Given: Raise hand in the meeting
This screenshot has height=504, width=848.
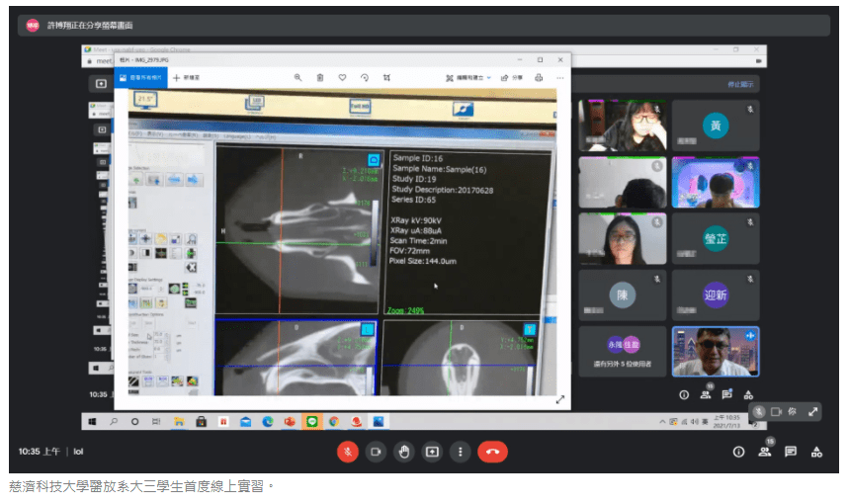Looking at the screenshot, I should click(403, 452).
